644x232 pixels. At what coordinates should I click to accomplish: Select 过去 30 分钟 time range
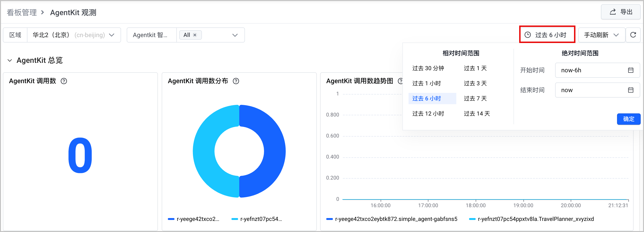point(428,69)
